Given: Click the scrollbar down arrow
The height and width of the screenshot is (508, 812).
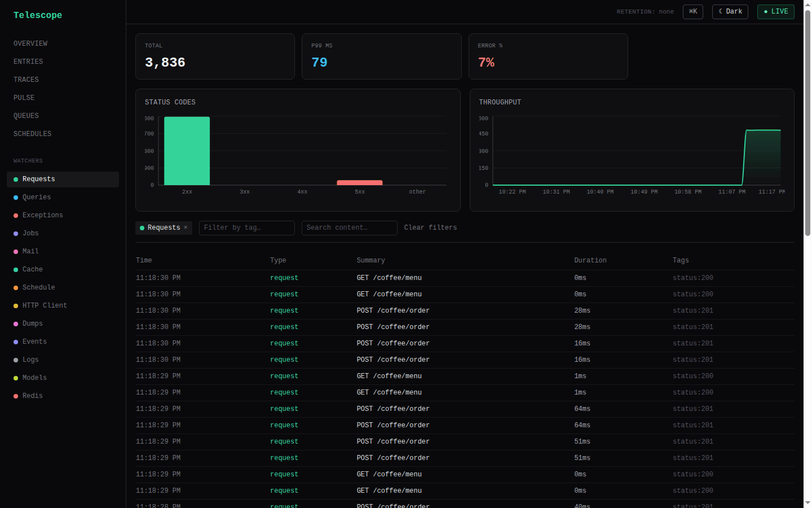Looking at the screenshot, I should point(807,502).
